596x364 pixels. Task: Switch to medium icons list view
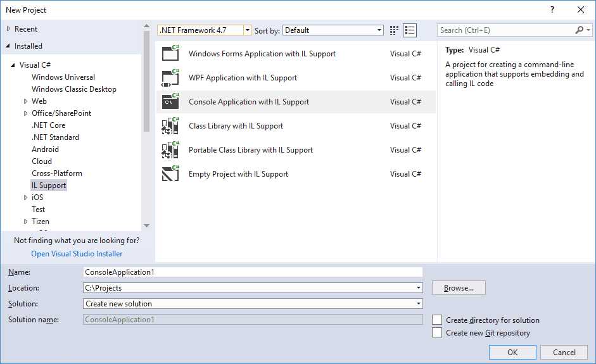(410, 30)
